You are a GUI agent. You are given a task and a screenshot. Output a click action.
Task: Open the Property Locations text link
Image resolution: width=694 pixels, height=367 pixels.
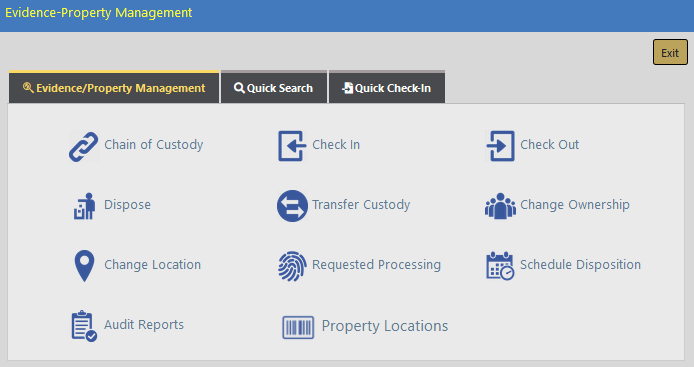tap(385, 326)
